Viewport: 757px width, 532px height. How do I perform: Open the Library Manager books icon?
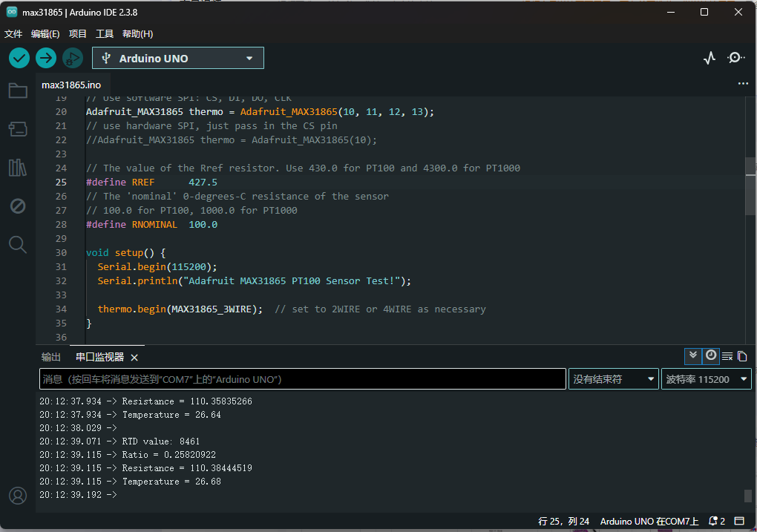[x=18, y=168]
